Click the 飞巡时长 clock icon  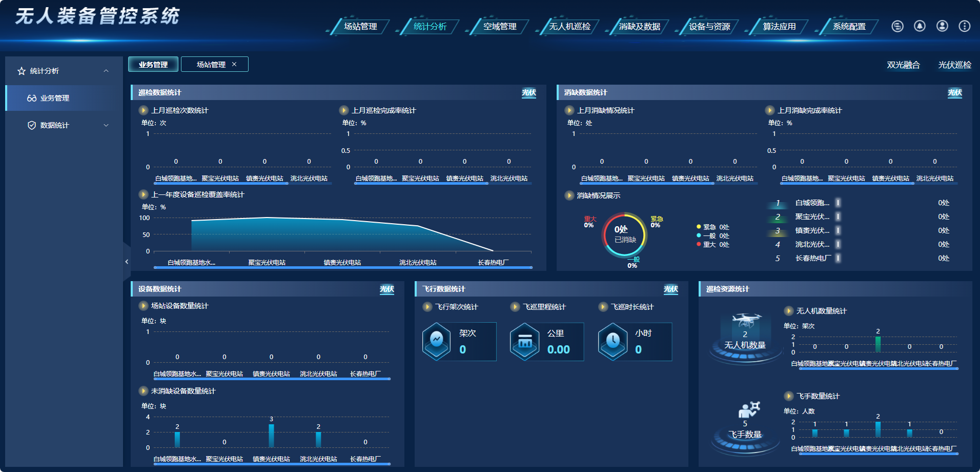612,341
